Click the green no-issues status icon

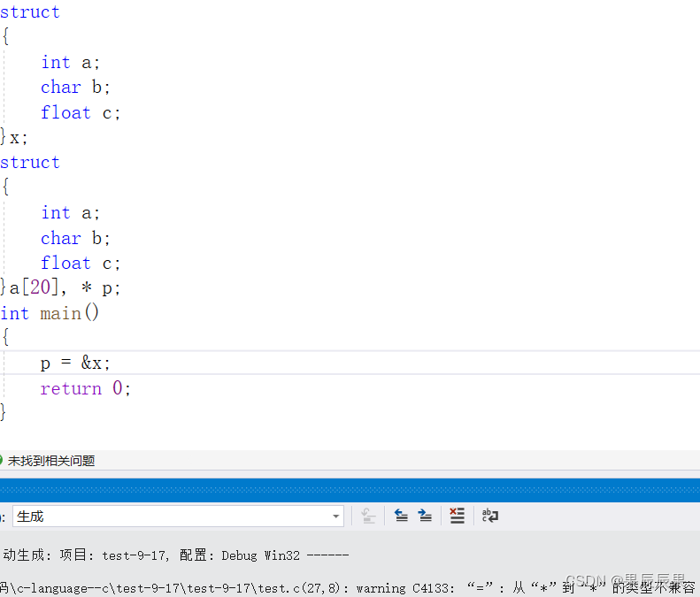point(1,461)
